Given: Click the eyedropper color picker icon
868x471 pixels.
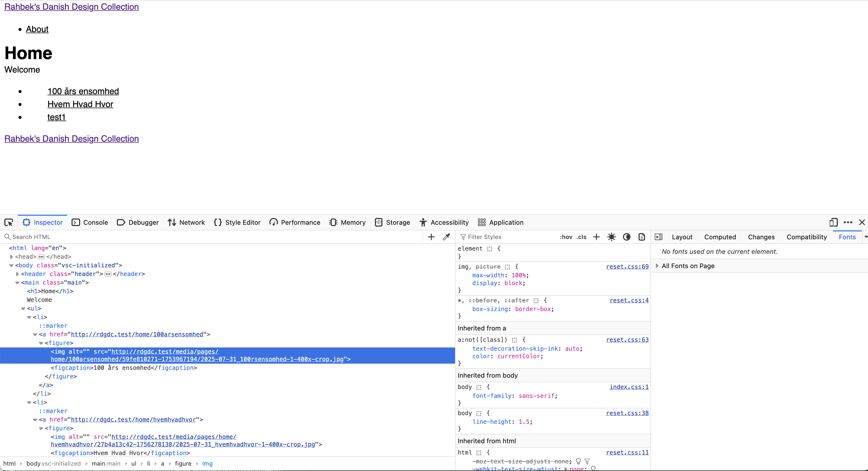Looking at the screenshot, I should point(446,237).
